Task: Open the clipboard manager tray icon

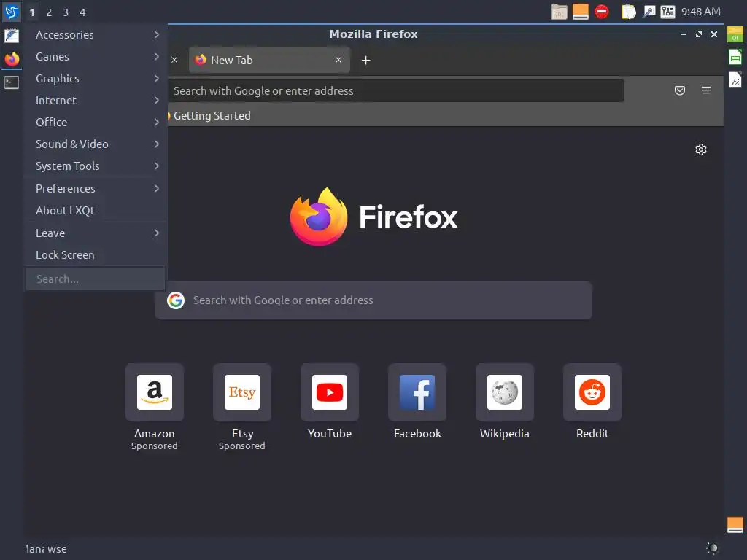Action: tap(628, 12)
